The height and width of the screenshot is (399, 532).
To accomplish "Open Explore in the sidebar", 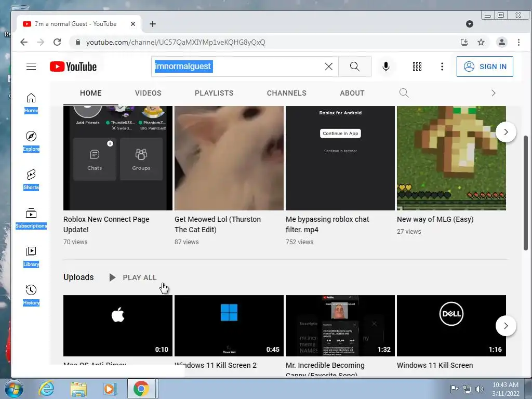I will 31,141.
